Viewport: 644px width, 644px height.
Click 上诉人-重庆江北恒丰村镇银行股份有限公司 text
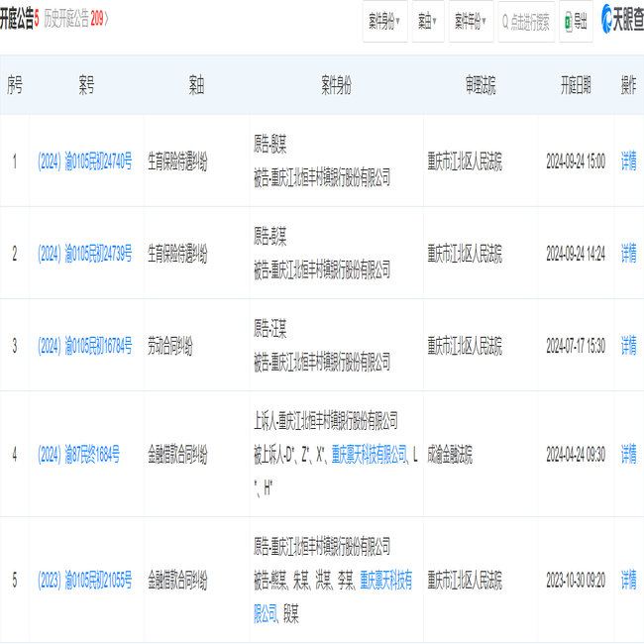(x=326, y=420)
